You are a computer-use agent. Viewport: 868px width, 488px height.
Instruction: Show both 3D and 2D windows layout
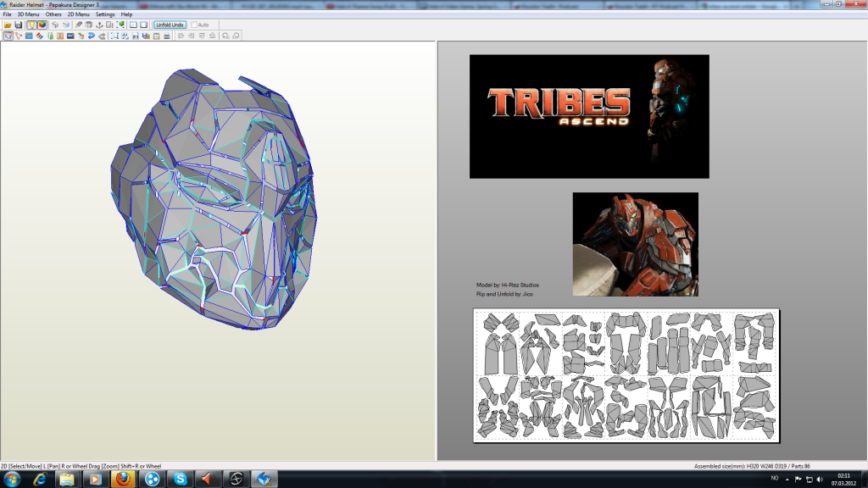click(x=133, y=25)
